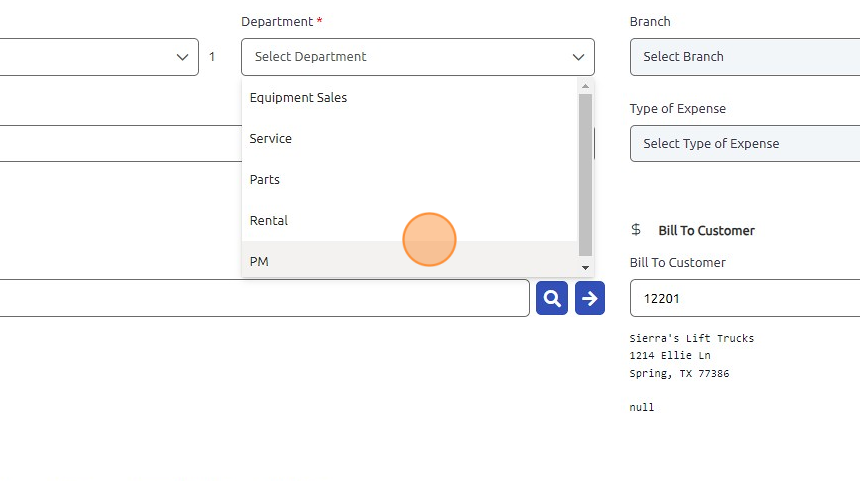Click the text input partially hidden behind the list

(121, 144)
